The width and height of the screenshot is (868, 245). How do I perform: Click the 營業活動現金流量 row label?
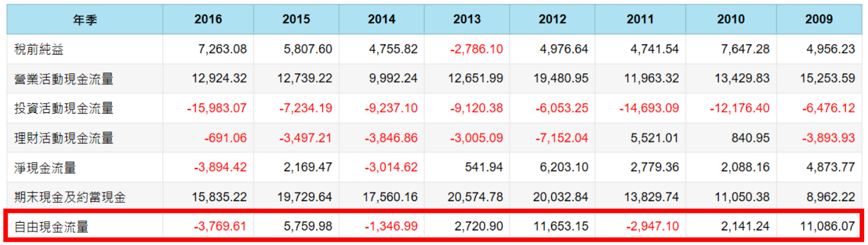pos(64,79)
